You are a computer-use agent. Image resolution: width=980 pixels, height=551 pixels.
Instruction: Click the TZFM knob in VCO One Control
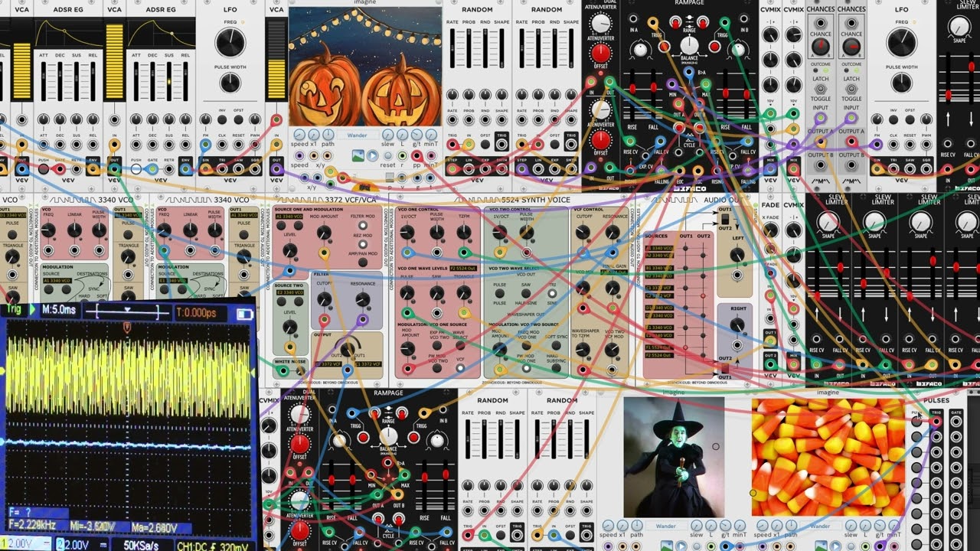464,232
